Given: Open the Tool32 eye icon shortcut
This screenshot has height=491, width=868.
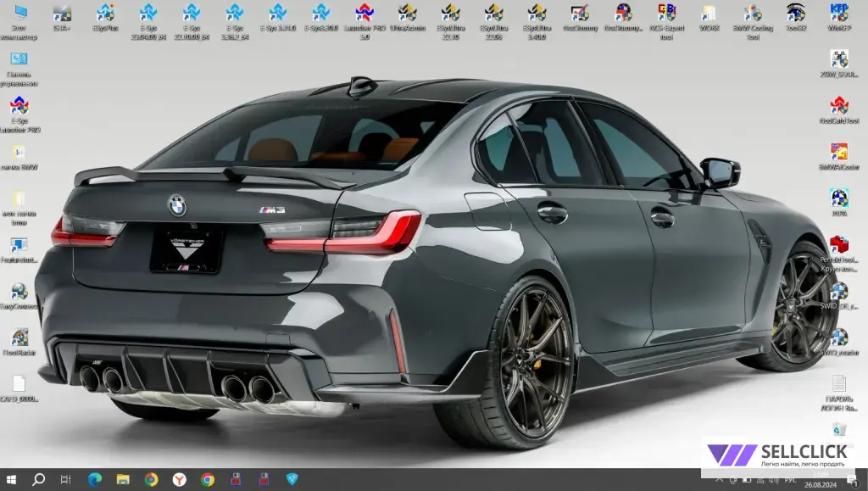Looking at the screenshot, I should coord(795,17).
